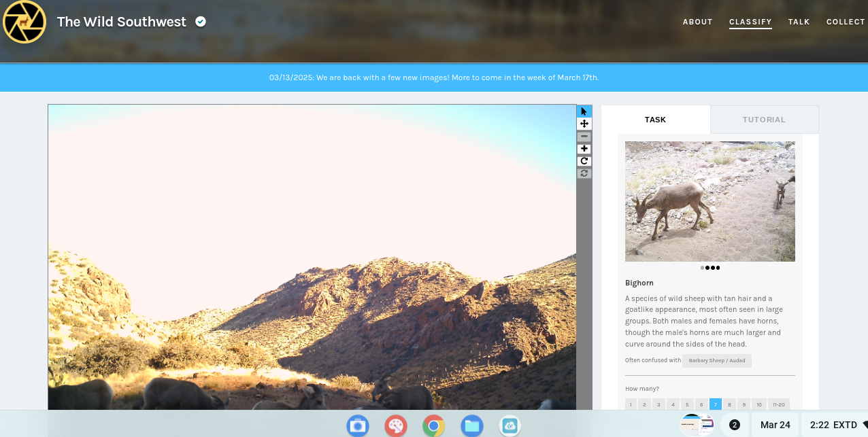
Task: Open the ABOUT page
Action: [697, 22]
